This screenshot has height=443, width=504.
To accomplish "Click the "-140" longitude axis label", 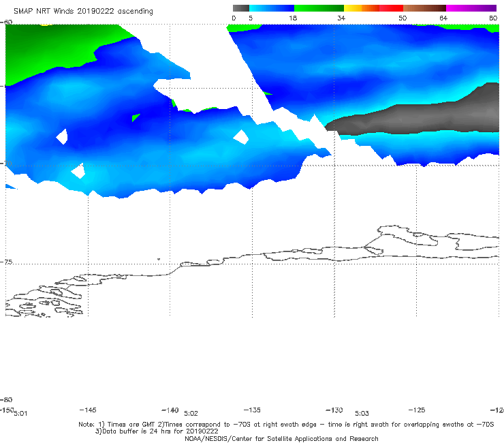I will click(170, 410).
